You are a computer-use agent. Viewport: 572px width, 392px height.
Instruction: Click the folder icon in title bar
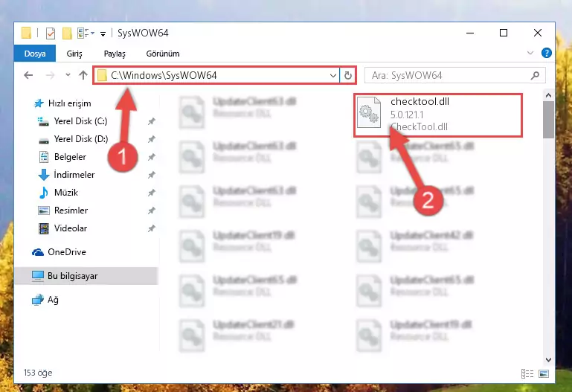26,33
